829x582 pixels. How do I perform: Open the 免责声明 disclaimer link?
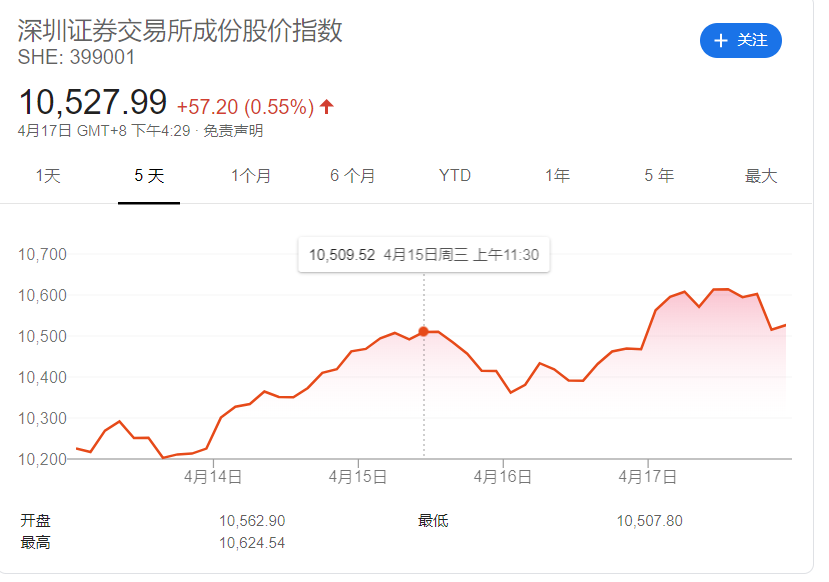tap(234, 131)
